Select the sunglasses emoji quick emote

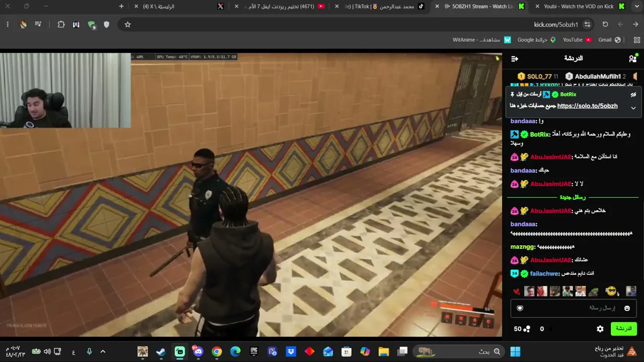pos(611,291)
